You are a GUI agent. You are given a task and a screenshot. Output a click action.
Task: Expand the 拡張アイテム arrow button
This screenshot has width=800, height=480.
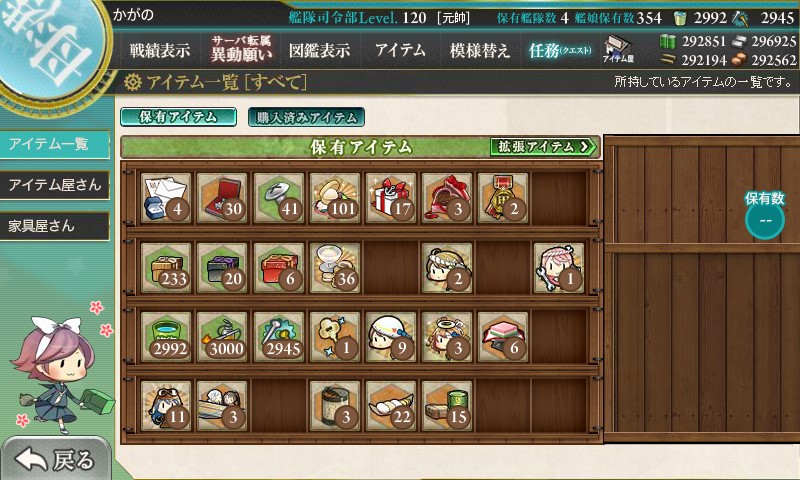[x=543, y=147]
